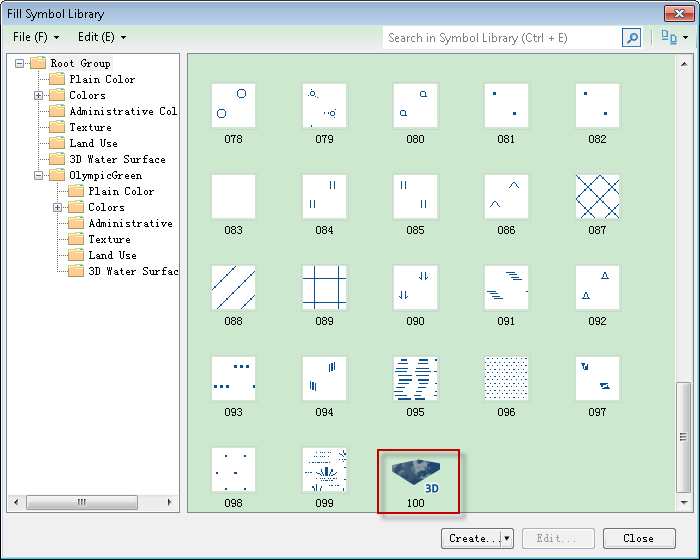The image size is (700, 560).
Task: Select circle pattern symbol 078
Action: click(233, 106)
